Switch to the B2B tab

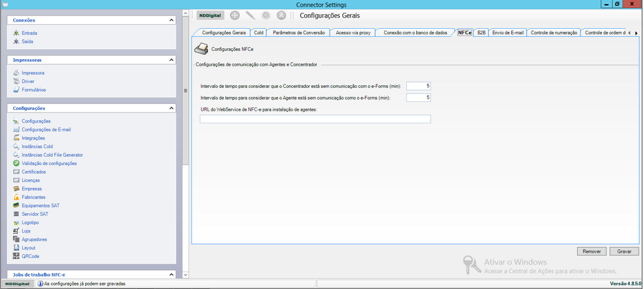pos(482,32)
